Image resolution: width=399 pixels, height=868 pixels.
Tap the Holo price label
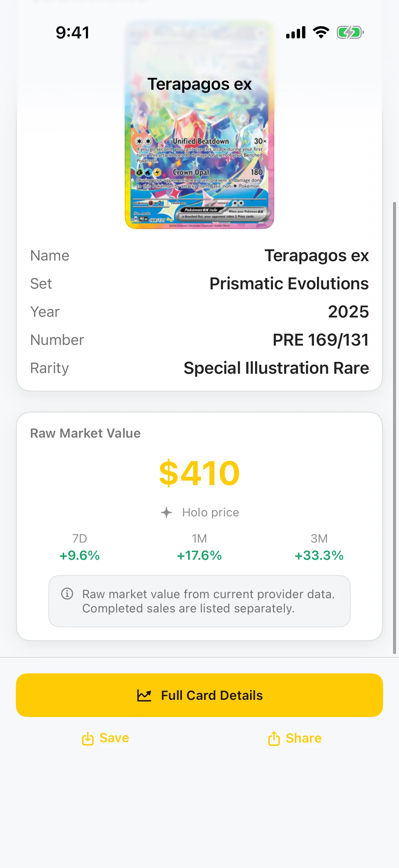210,512
